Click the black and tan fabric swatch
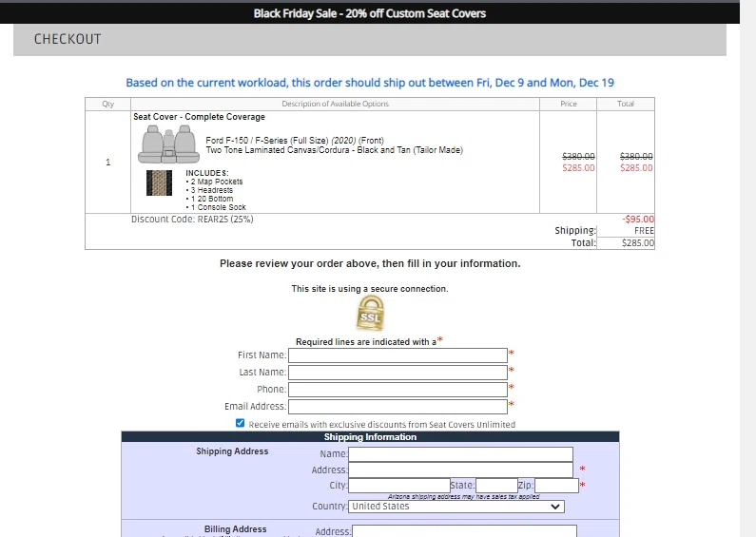This screenshot has height=537, width=756. [x=159, y=183]
